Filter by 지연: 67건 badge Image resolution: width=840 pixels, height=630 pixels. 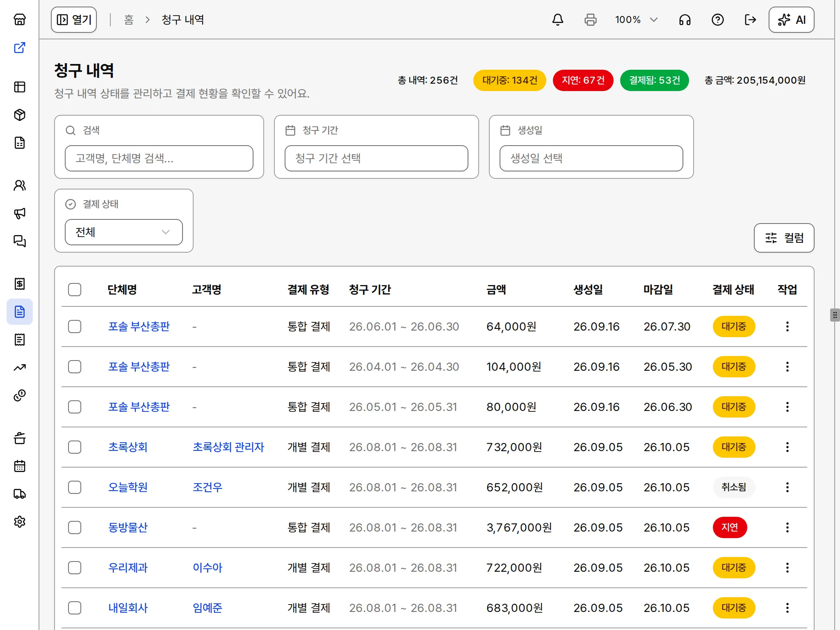pyautogui.click(x=583, y=80)
